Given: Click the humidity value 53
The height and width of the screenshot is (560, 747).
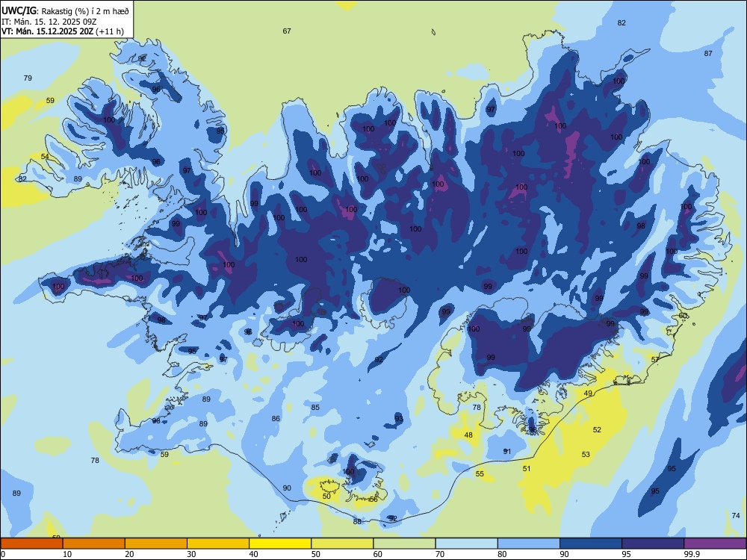Looking at the screenshot, I should (586, 454).
